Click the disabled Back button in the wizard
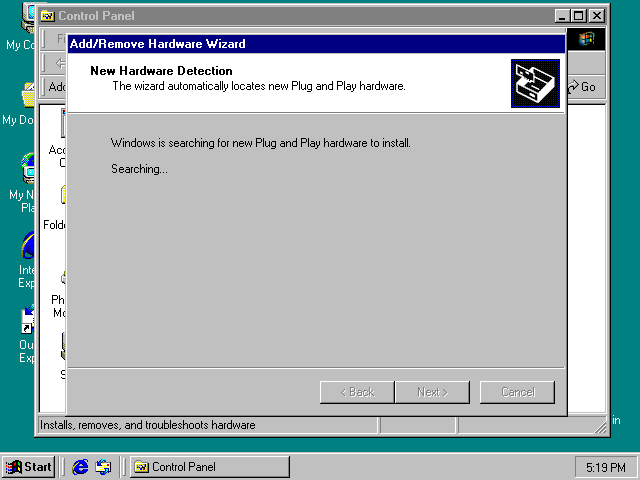 point(357,392)
